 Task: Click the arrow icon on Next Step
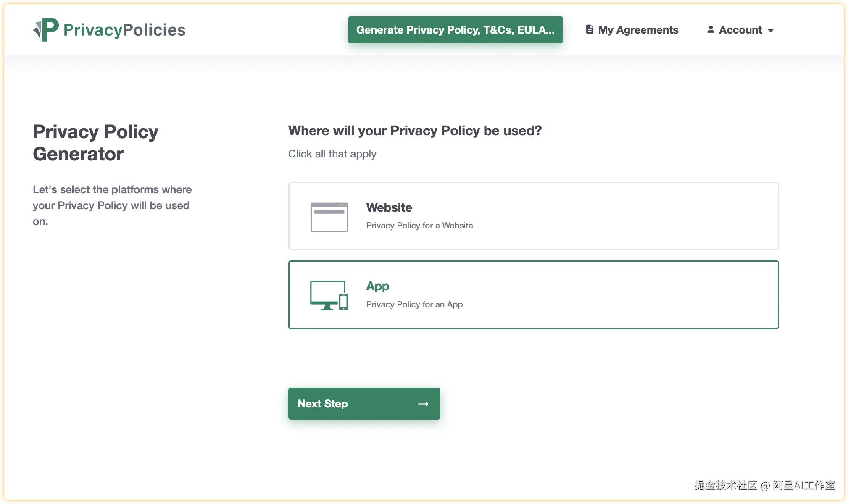pos(423,404)
